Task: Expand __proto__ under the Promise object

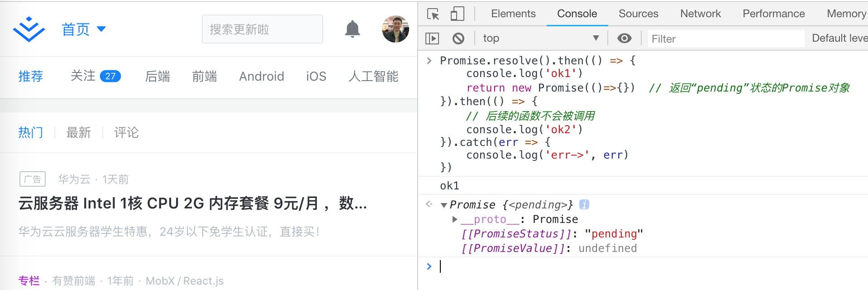Action: coord(454,219)
